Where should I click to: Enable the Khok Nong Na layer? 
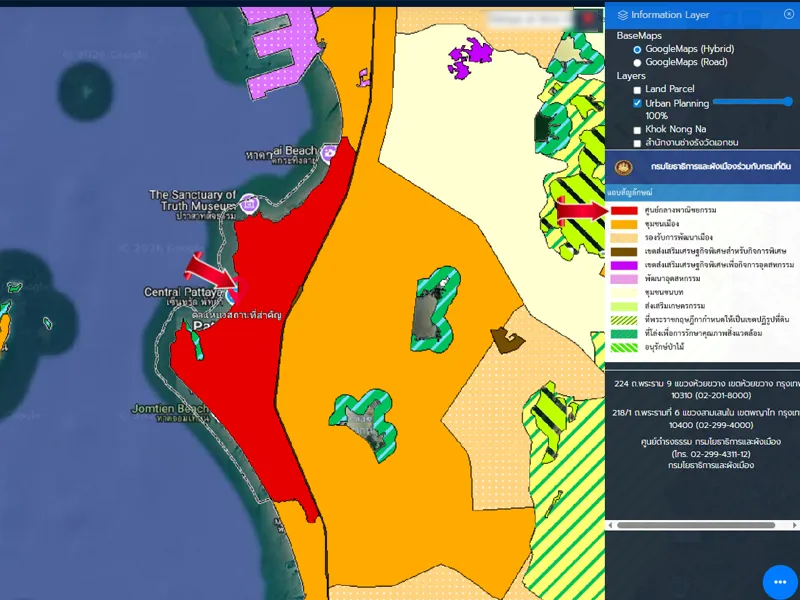pos(638,130)
